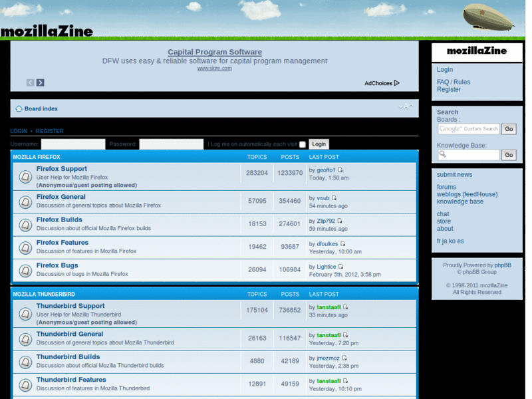Open the forums sidebar link

point(446,187)
